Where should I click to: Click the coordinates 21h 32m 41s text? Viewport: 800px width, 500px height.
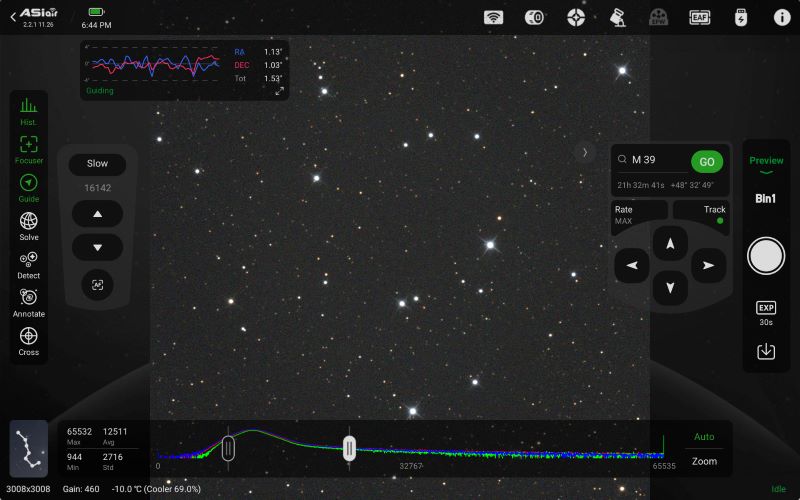coord(641,185)
